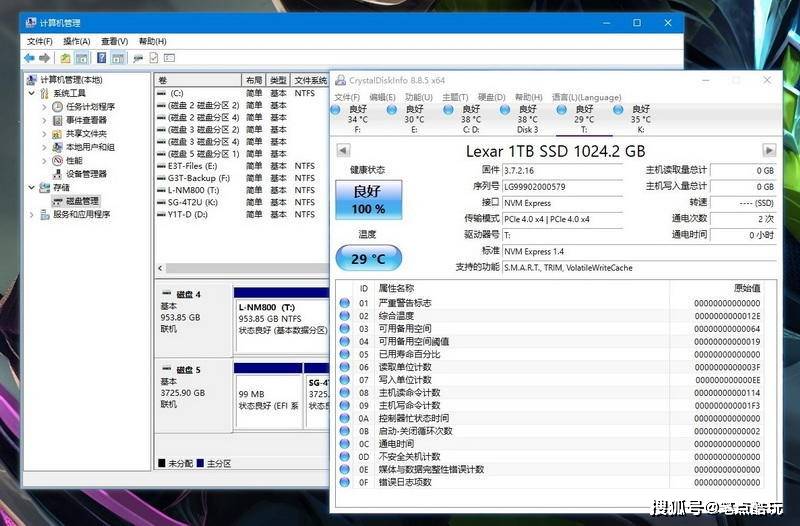800x526 pixels.
Task: Click the Forward arrow in Computer Management toolbar
Action: 44,58
